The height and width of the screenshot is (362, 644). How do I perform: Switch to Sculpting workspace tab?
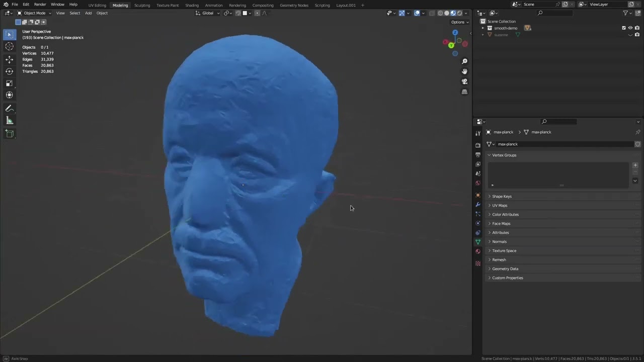[x=142, y=5]
